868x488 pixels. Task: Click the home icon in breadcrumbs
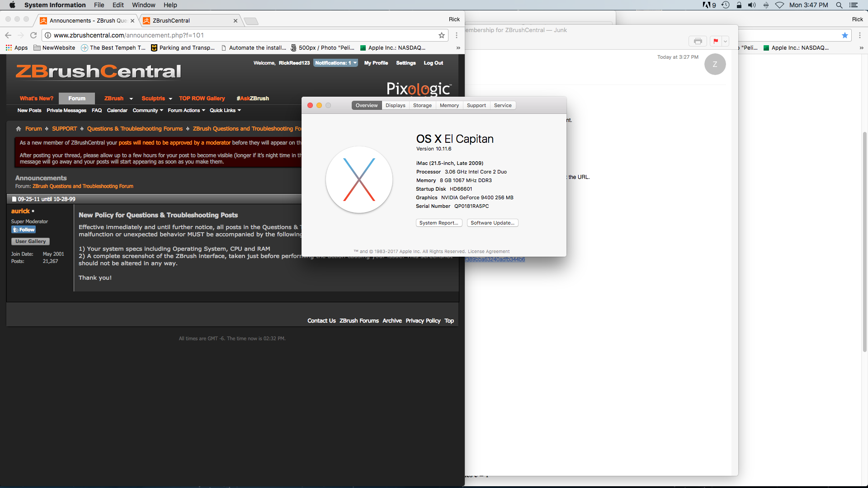(x=19, y=129)
